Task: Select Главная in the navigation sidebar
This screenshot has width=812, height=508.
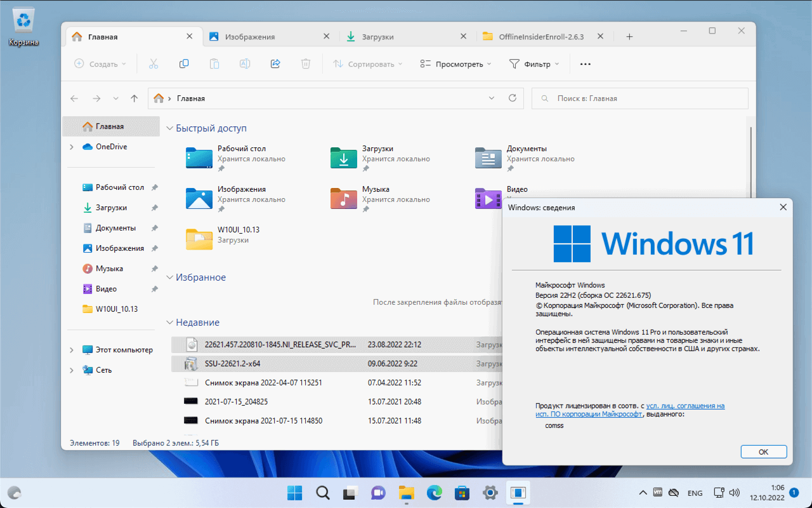Action: tap(111, 126)
